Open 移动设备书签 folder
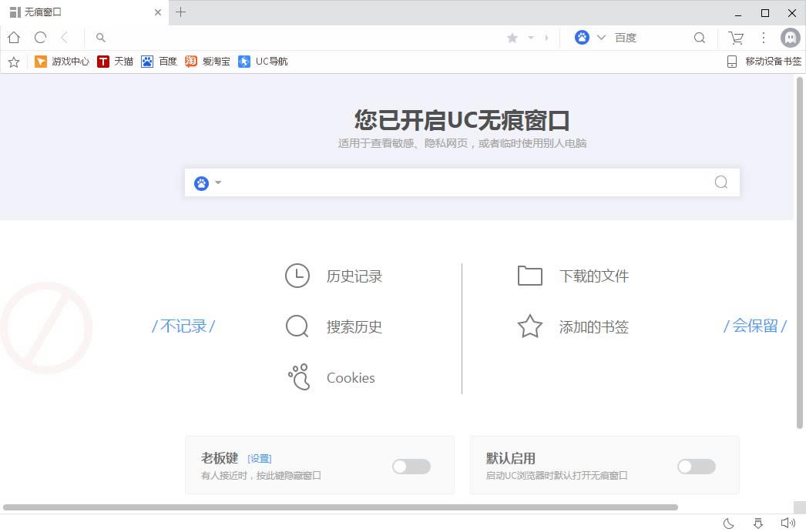The height and width of the screenshot is (532, 806). coord(764,62)
